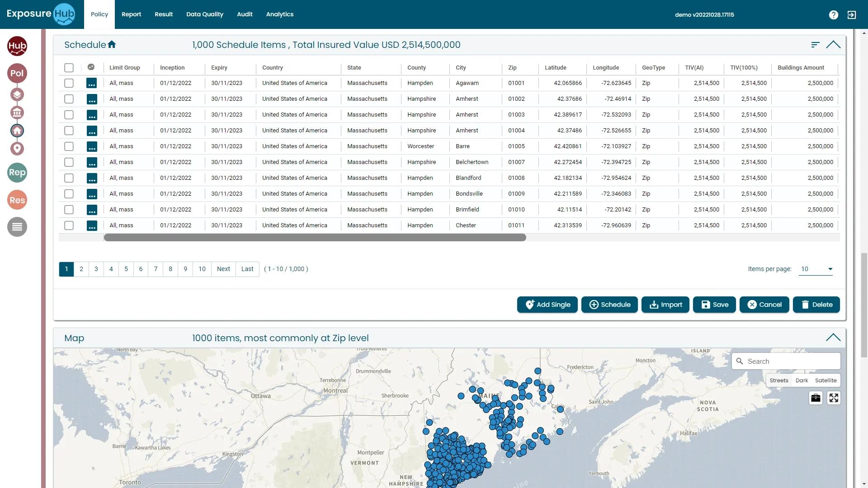This screenshot has height=488, width=868.
Task: Switch to the Data Quality tab
Action: 205,14
